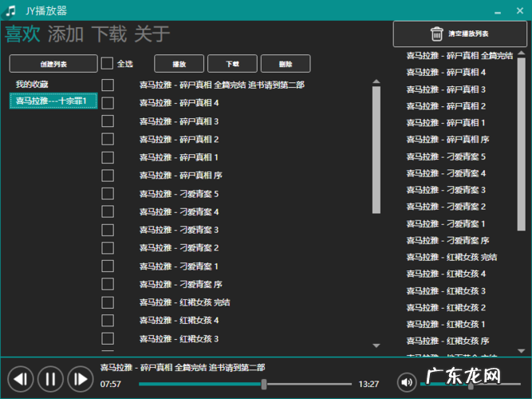The width and height of the screenshot is (532, 399).
Task: Play 红裙女孩 序 in the right playlist
Action: pos(448,341)
